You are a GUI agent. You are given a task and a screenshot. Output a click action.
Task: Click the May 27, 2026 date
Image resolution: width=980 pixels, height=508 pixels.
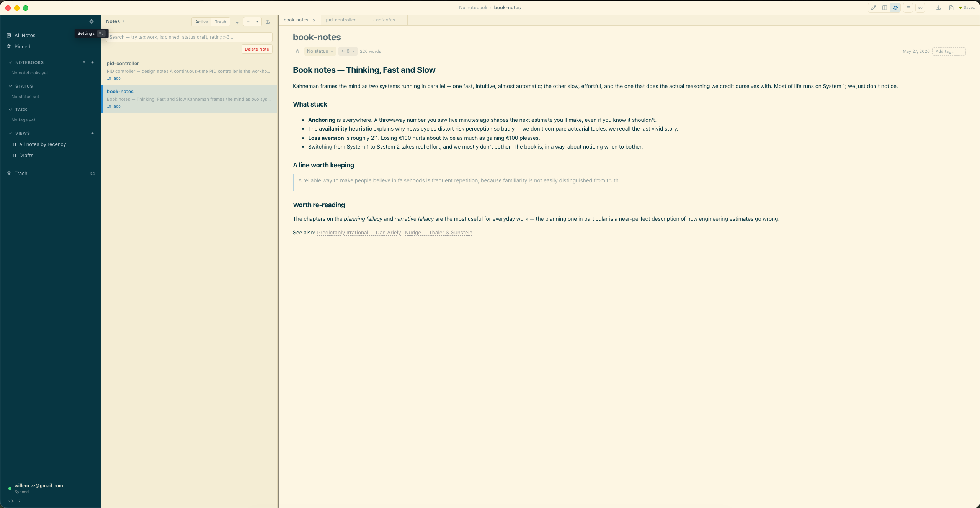coord(916,51)
